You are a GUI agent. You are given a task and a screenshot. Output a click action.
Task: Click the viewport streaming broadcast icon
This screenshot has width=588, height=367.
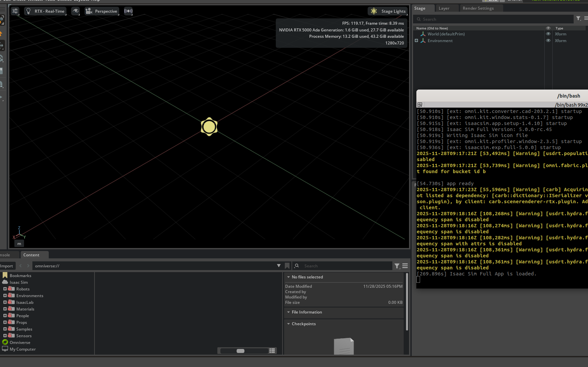pyautogui.click(x=128, y=11)
